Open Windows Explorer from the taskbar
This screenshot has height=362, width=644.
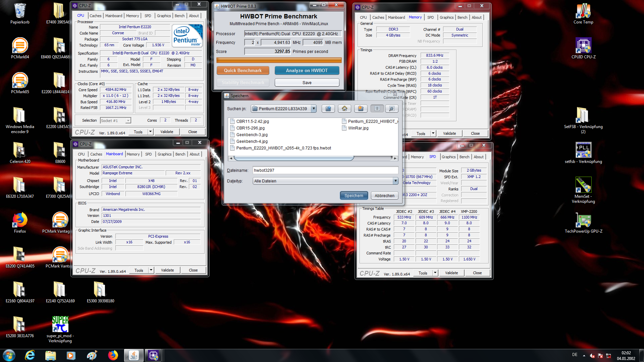coord(50,355)
